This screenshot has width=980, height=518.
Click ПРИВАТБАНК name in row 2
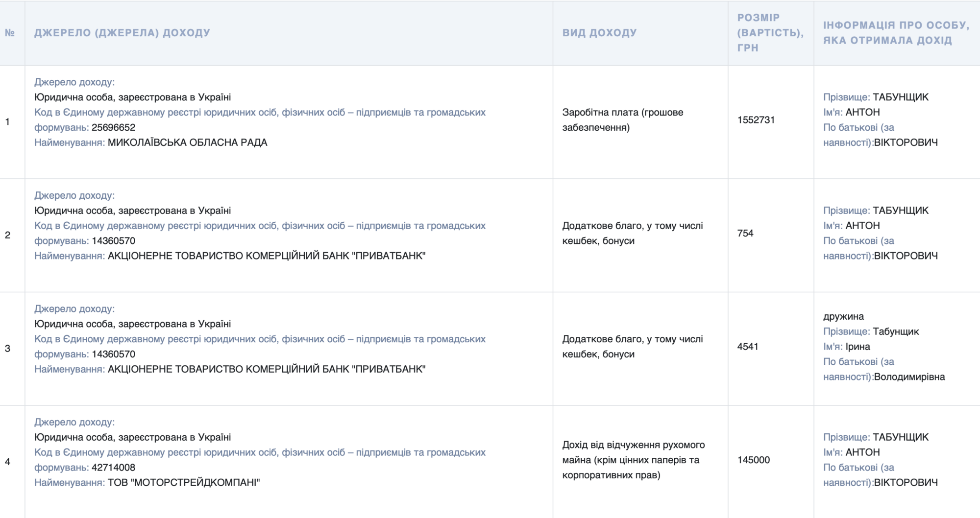pyautogui.click(x=267, y=256)
